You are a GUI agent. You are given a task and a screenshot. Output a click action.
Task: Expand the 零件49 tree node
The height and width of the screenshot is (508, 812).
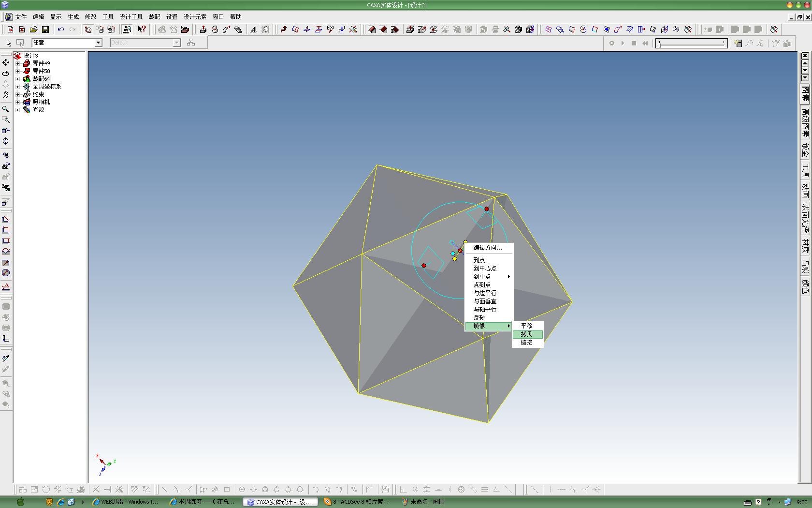18,63
